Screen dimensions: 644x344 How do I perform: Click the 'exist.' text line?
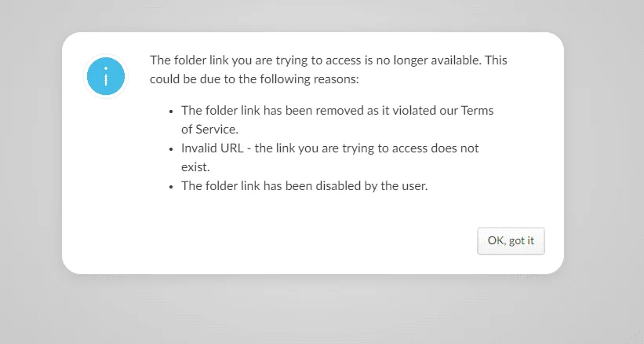coord(195,167)
